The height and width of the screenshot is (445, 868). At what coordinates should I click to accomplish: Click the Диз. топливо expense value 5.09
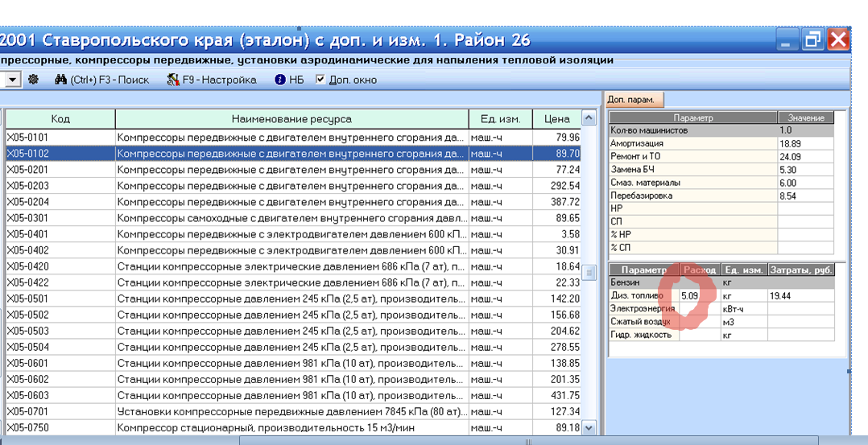[690, 296]
